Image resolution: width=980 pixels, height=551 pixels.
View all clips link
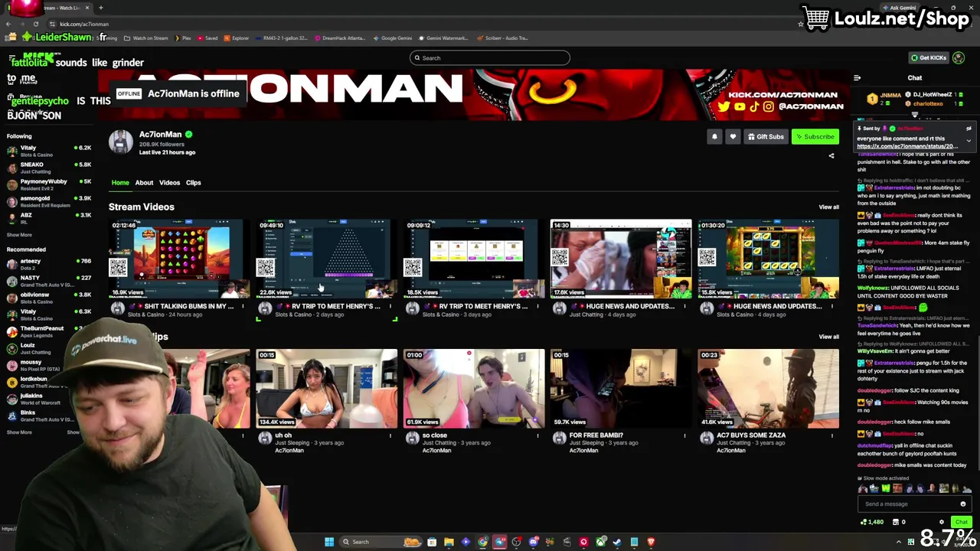click(x=829, y=337)
